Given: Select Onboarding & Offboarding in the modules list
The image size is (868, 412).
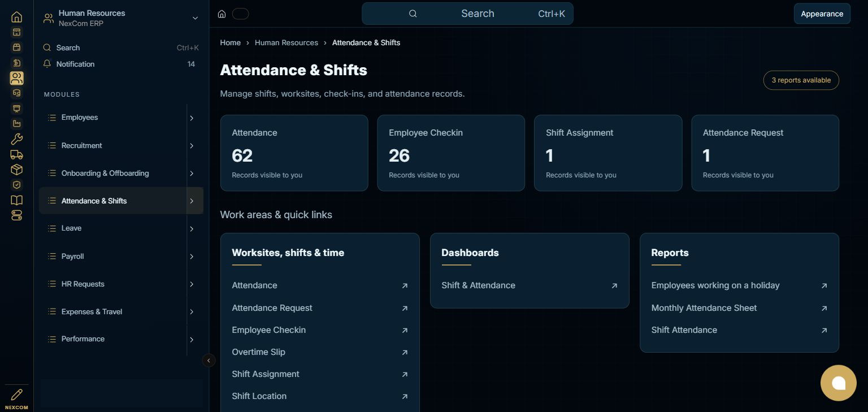Looking at the screenshot, I should point(105,173).
